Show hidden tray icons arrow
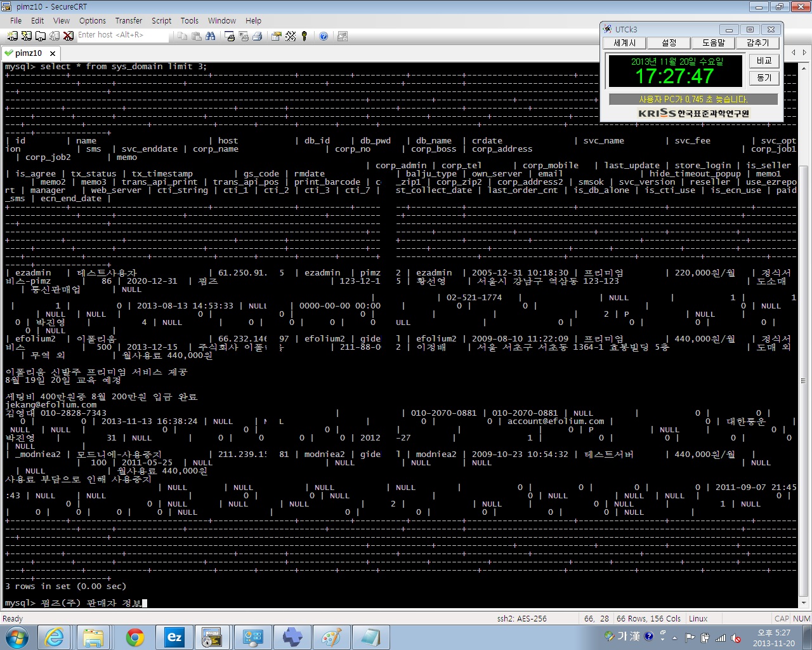Viewport: 812px width, 650px height. pos(675,637)
